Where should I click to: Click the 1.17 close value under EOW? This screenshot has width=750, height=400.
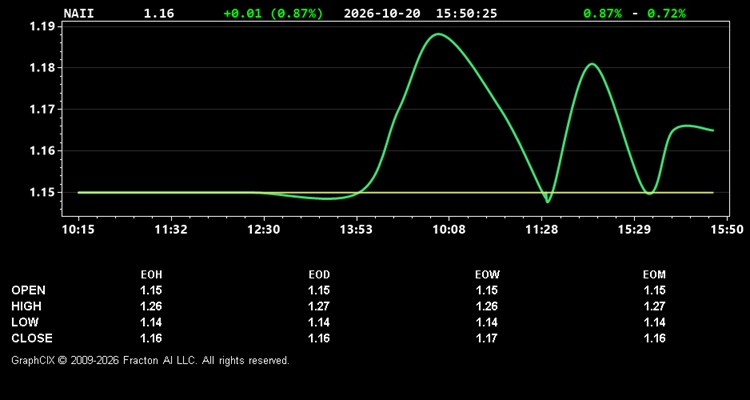click(x=487, y=338)
